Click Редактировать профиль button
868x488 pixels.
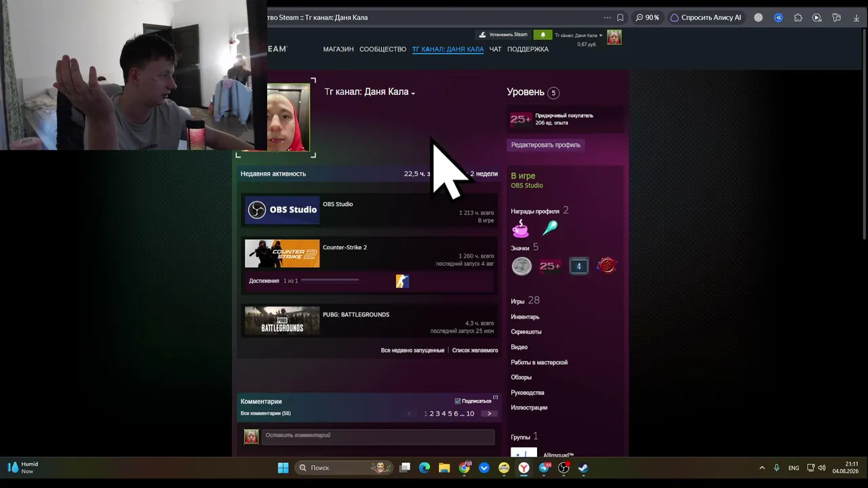coord(546,144)
